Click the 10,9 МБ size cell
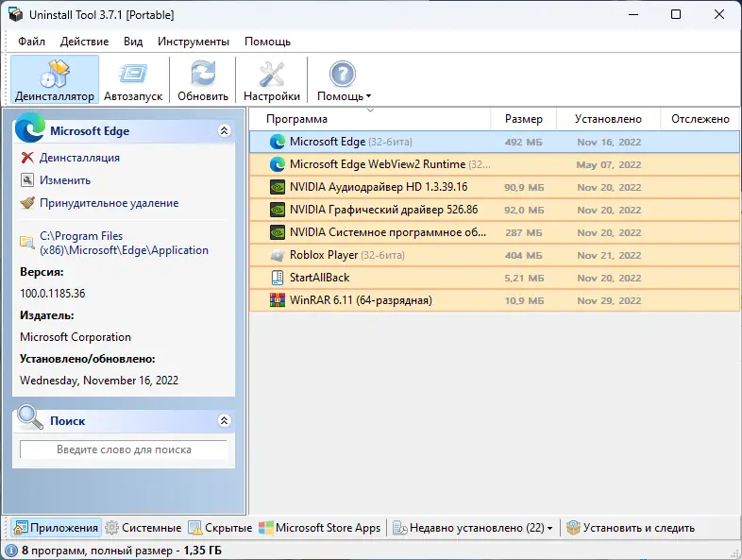Viewport: 742px width, 560px height. [524, 301]
